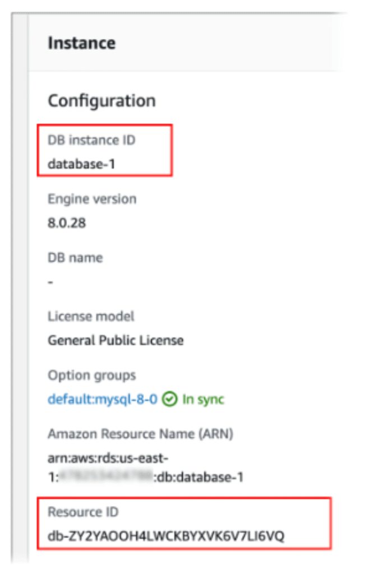392x574 pixels.
Task: Select the arn:aws:rds:us-east- text line
Action: tap(108, 458)
